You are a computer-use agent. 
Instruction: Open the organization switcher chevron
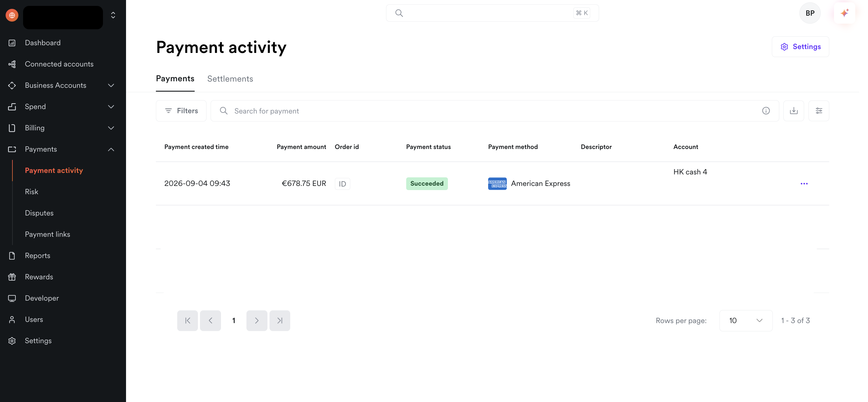click(113, 15)
